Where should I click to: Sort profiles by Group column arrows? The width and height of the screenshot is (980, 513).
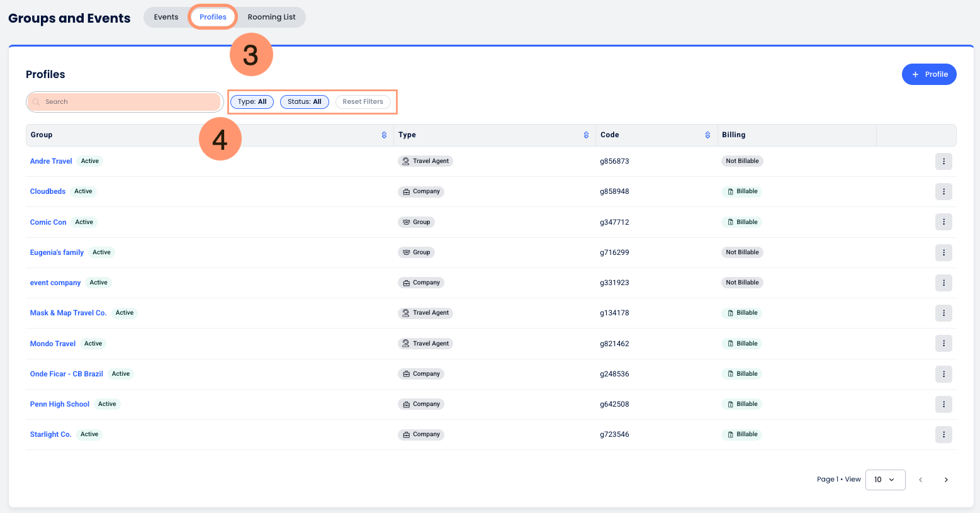click(384, 135)
